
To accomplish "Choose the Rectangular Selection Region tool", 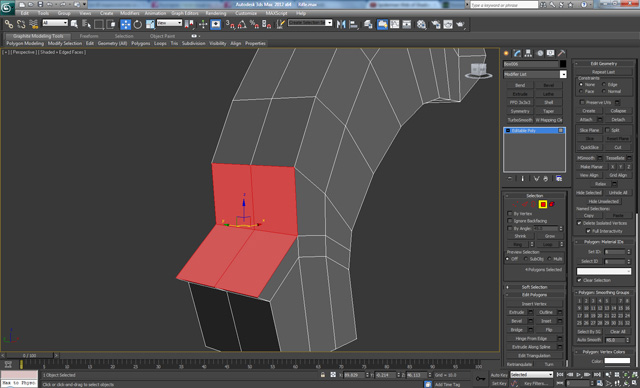I will point(99,24).
